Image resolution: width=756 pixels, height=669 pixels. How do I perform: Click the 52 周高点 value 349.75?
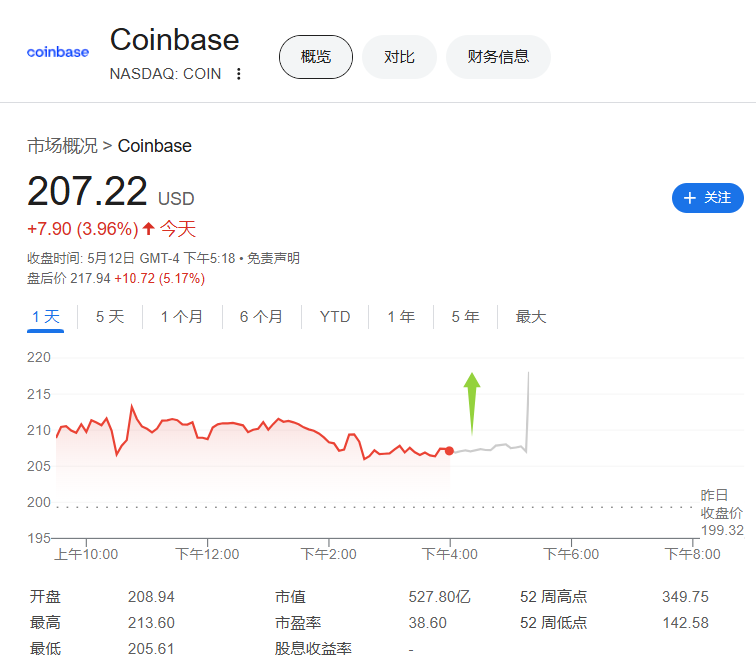(x=685, y=597)
